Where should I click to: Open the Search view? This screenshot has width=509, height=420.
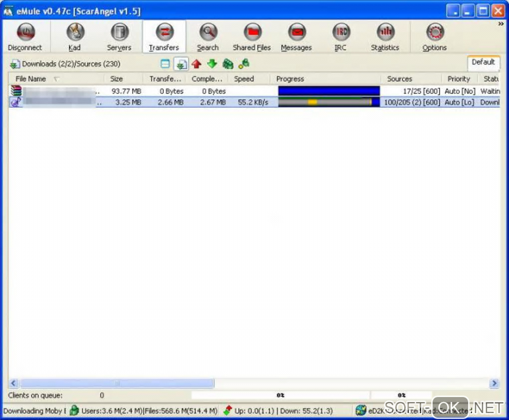(208, 37)
